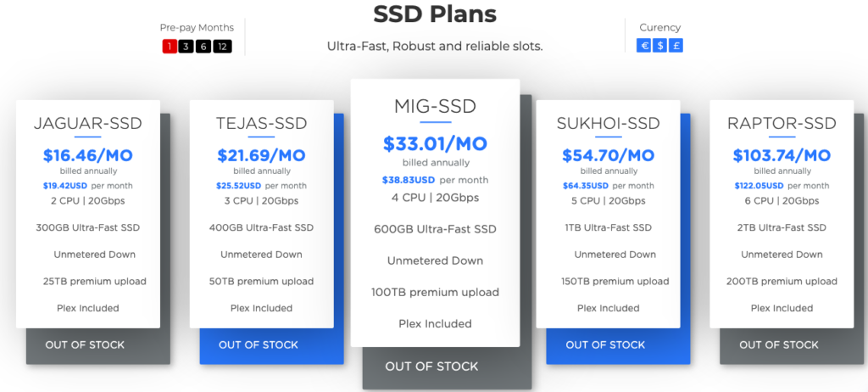
Task: Switch currency to US Dollar
Action: pyautogui.click(x=659, y=46)
